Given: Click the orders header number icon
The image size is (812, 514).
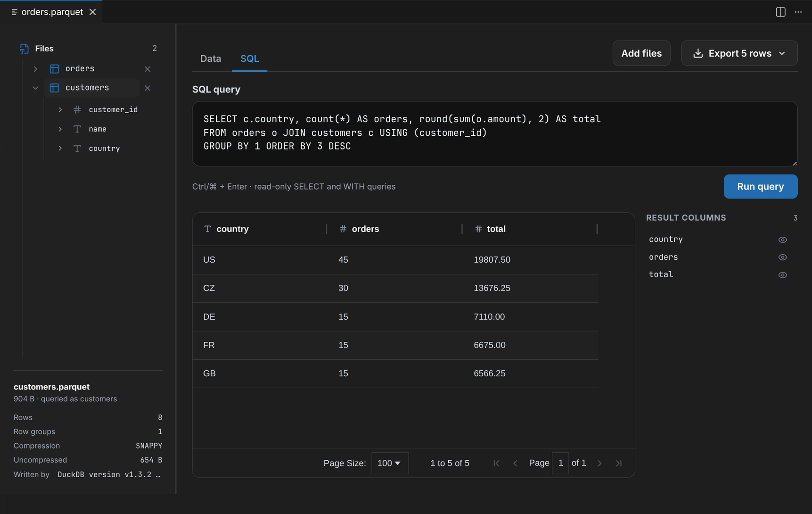Looking at the screenshot, I should coord(343,229).
